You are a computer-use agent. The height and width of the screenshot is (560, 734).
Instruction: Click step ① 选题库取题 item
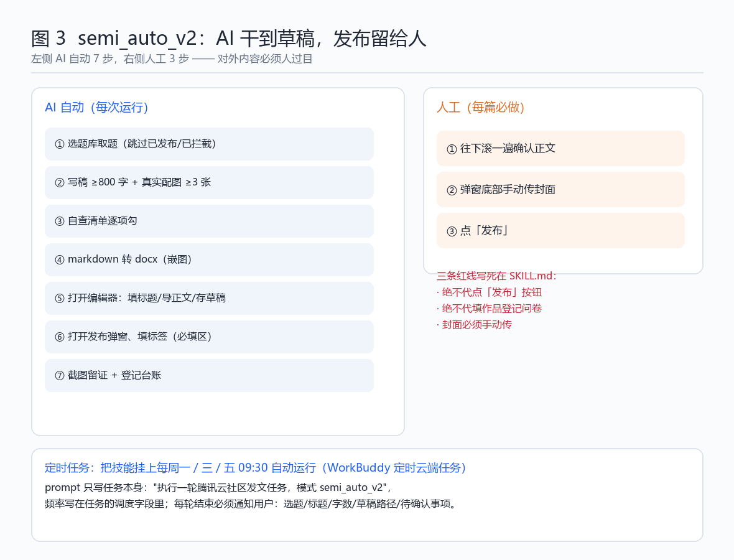(209, 144)
